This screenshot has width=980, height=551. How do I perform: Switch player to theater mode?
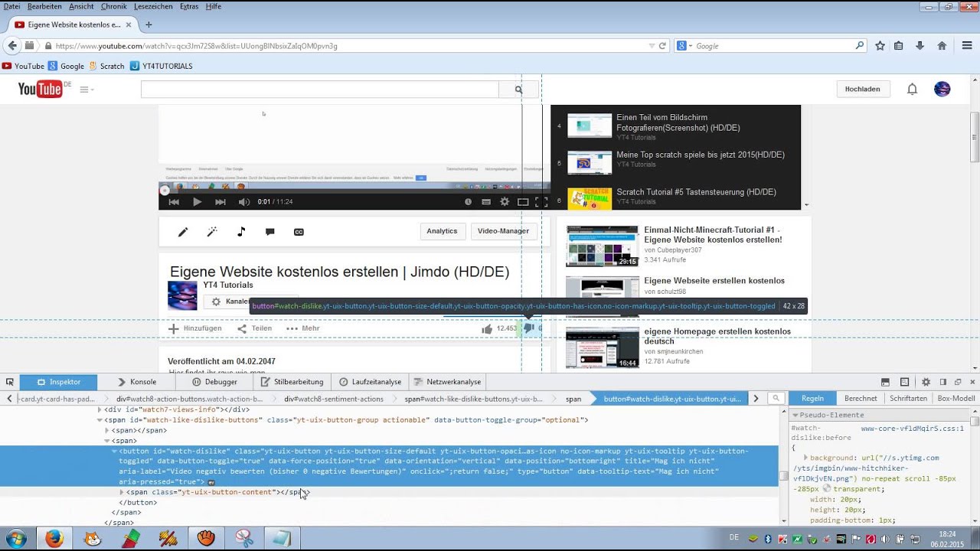(523, 202)
